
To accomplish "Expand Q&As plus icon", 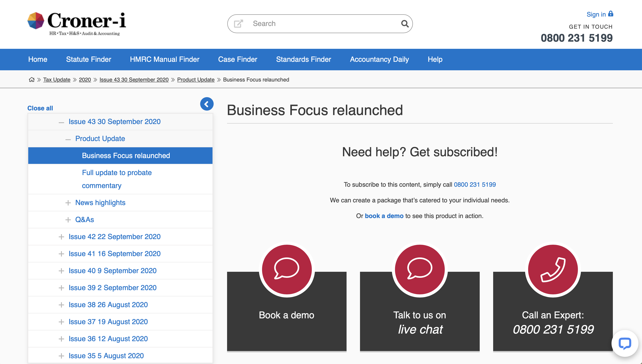I will 68,220.
